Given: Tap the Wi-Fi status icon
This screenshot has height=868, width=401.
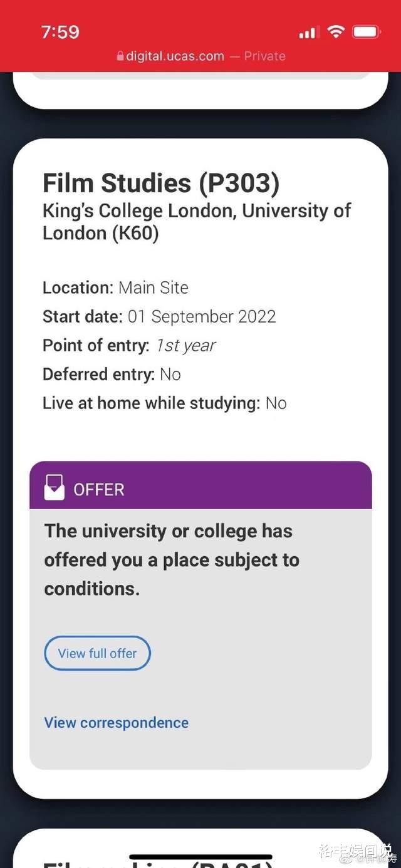Looking at the screenshot, I should point(336,32).
